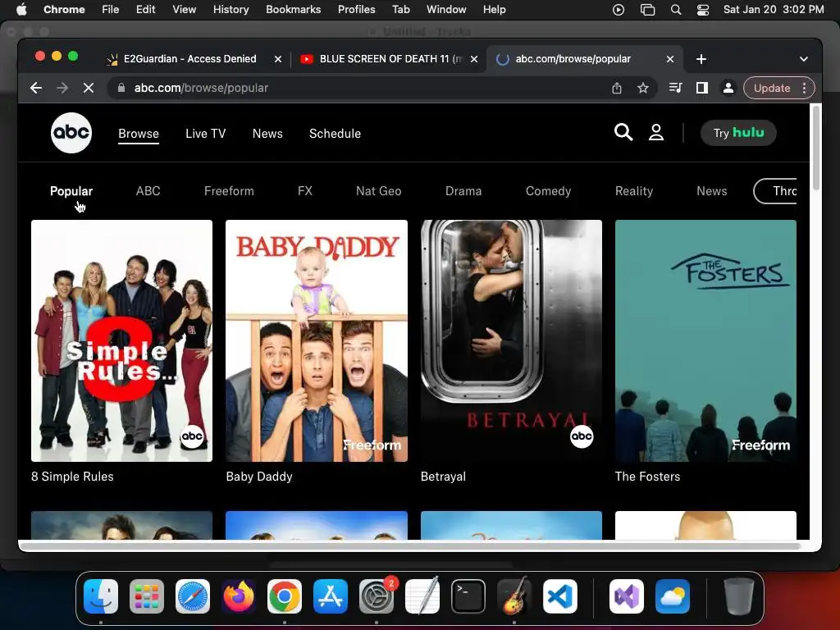Go to Live TV
840x630 pixels.
click(206, 134)
